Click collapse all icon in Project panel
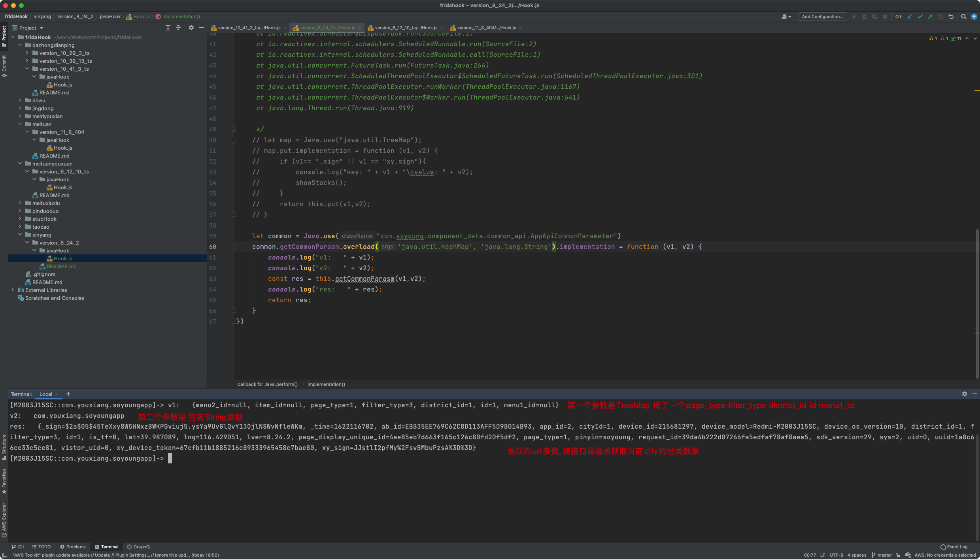This screenshot has height=559, width=980. coord(178,28)
